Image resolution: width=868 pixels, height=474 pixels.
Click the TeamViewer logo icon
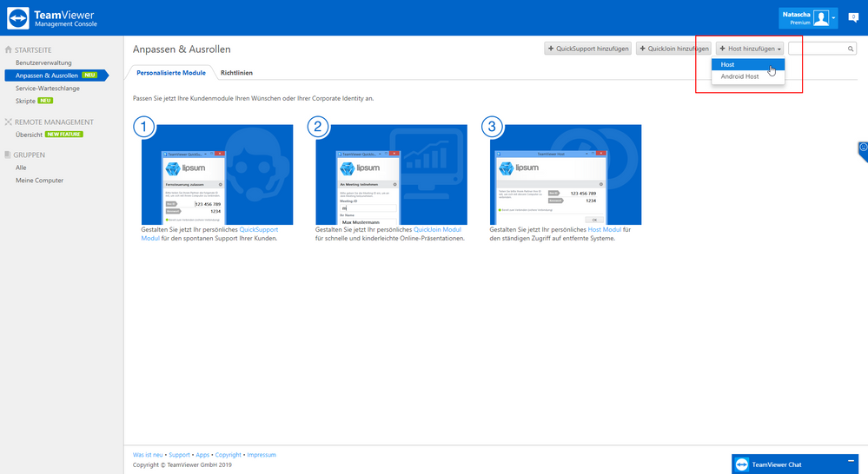pos(17,18)
